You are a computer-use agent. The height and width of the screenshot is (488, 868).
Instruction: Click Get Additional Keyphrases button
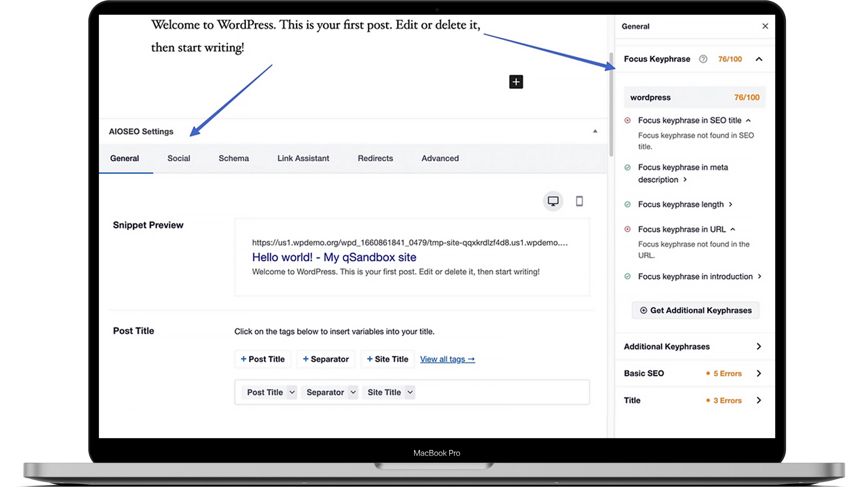pyautogui.click(x=695, y=310)
